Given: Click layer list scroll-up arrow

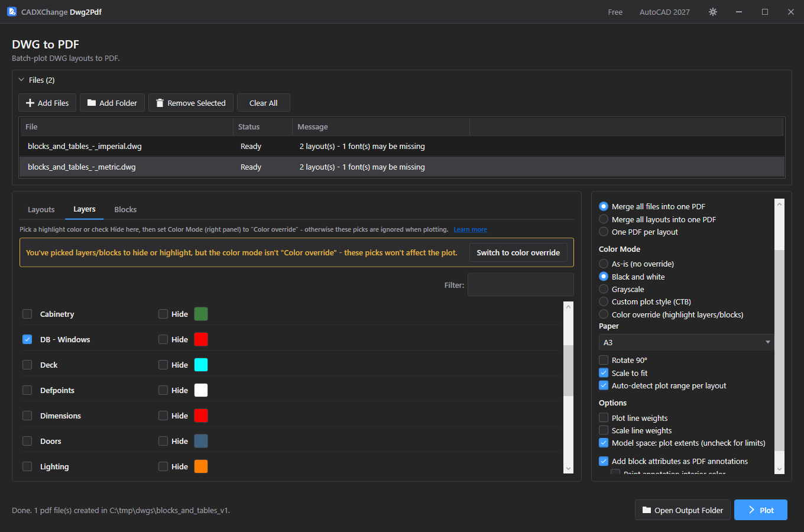Looking at the screenshot, I should coord(569,307).
